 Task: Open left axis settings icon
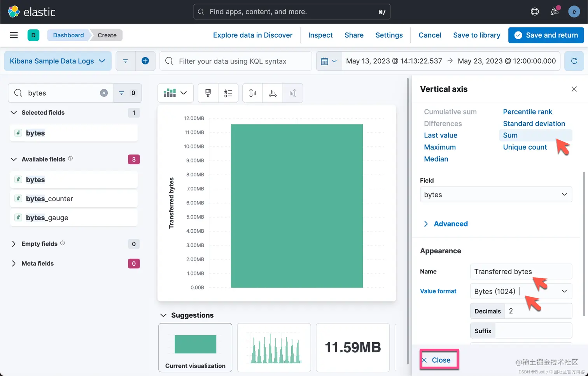(252, 93)
